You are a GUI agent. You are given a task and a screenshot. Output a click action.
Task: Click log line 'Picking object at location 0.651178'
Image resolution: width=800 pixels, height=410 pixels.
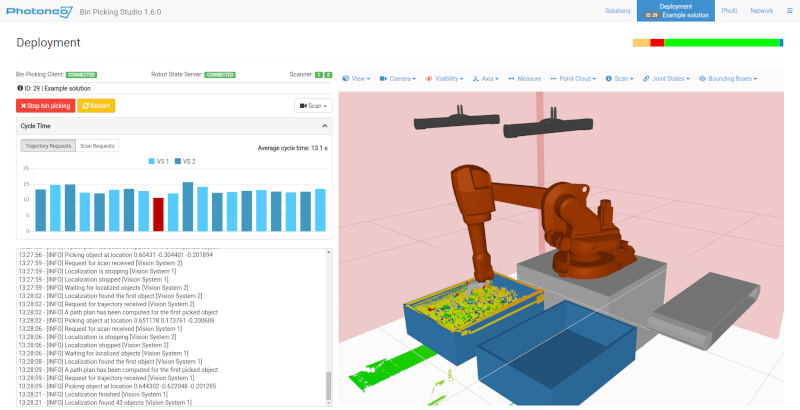pyautogui.click(x=116, y=321)
